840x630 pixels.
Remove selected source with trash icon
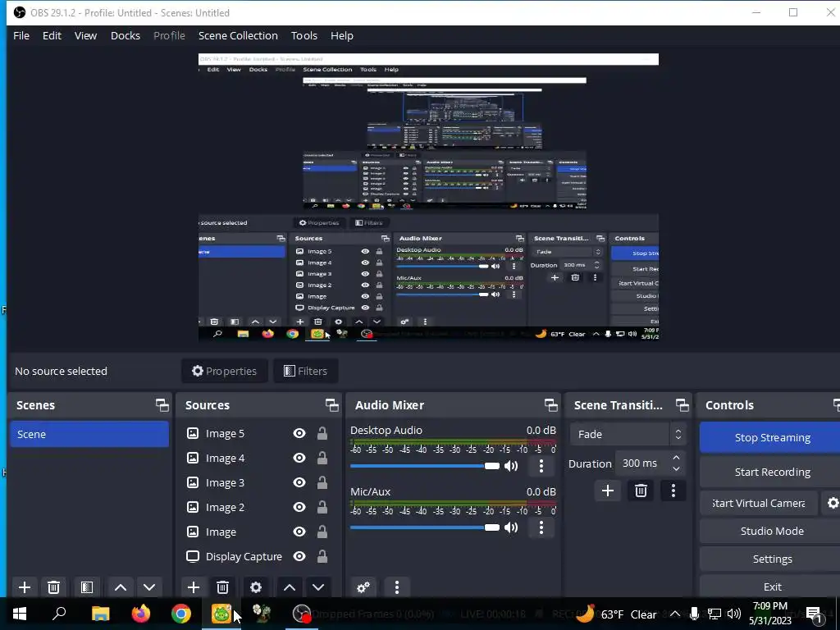(223, 587)
